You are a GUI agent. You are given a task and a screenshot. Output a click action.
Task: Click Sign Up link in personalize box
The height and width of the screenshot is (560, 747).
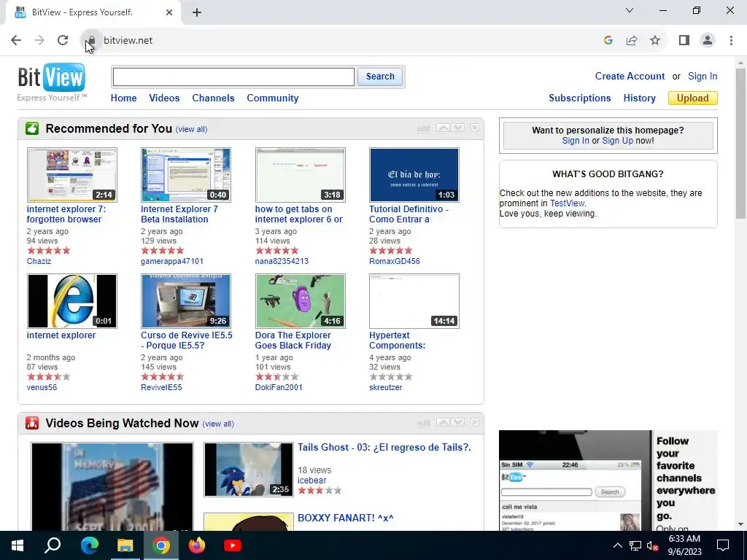click(617, 141)
